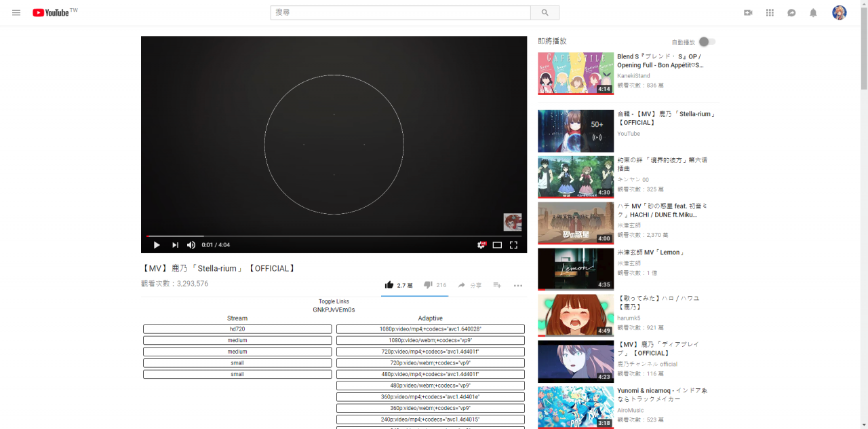This screenshot has width=868, height=429.
Task: Like the video with thumbs up
Action: click(389, 285)
